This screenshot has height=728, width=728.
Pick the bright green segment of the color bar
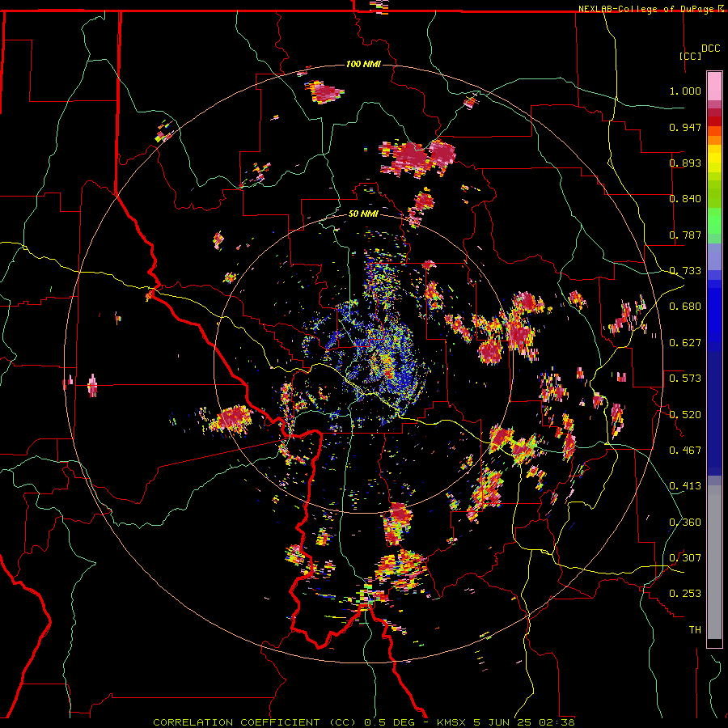coord(714,221)
